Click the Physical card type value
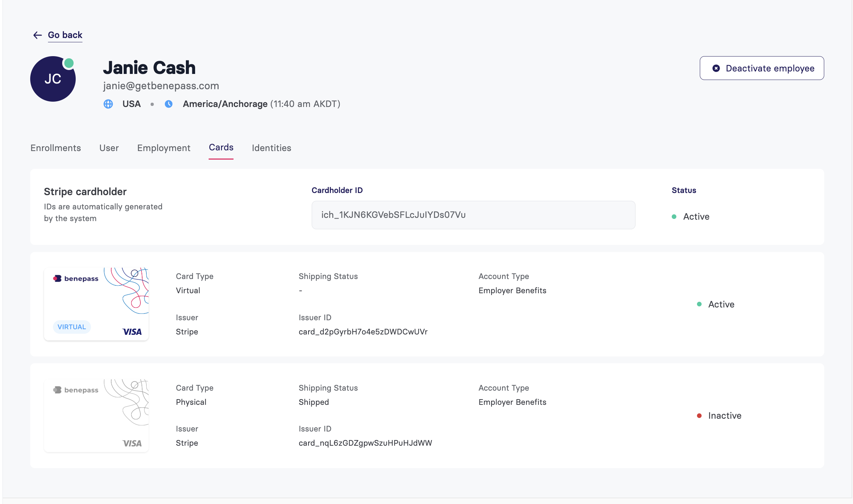853x504 pixels. pyautogui.click(x=191, y=402)
